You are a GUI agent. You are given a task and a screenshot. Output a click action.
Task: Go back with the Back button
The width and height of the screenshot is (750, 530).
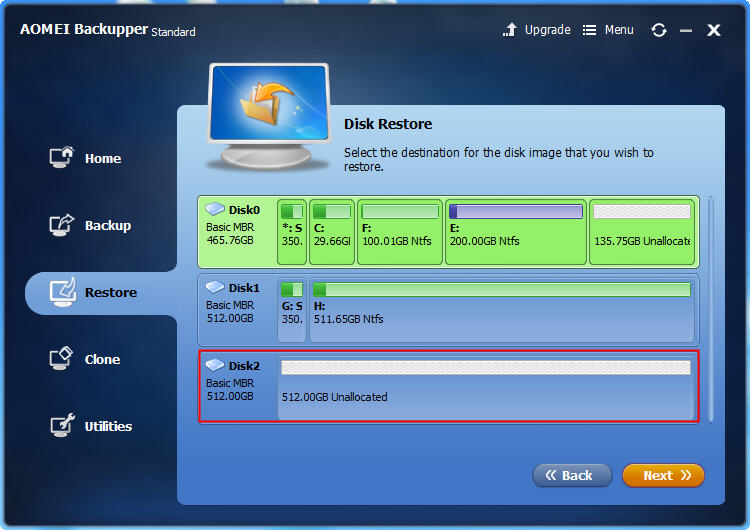tap(572, 475)
